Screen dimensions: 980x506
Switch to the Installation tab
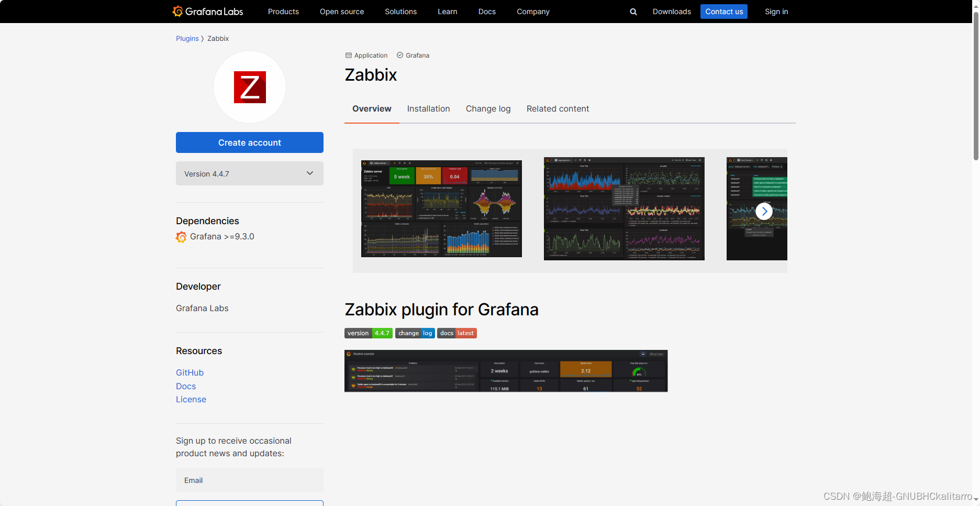428,108
